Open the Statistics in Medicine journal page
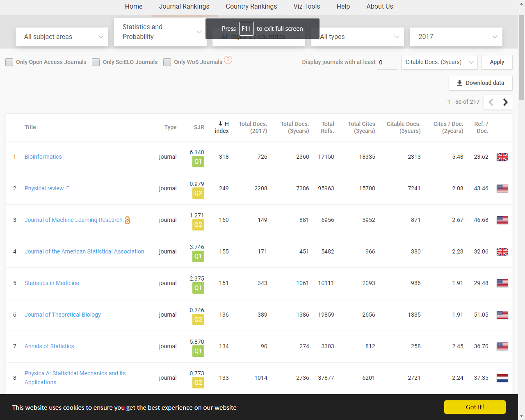Screen dimensions: 525x420 coord(52,283)
